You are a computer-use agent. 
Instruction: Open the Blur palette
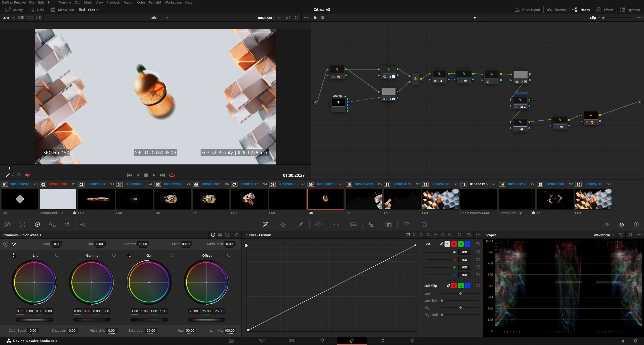pyautogui.click(x=371, y=224)
